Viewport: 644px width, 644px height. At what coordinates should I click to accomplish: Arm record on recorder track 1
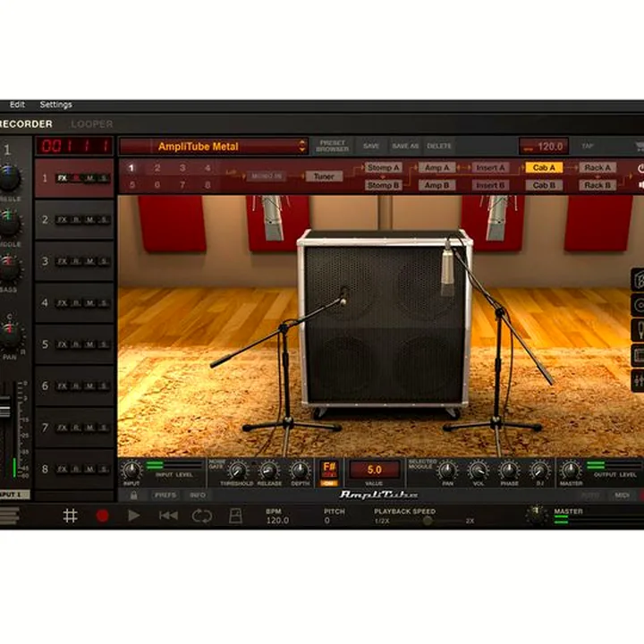point(76,178)
